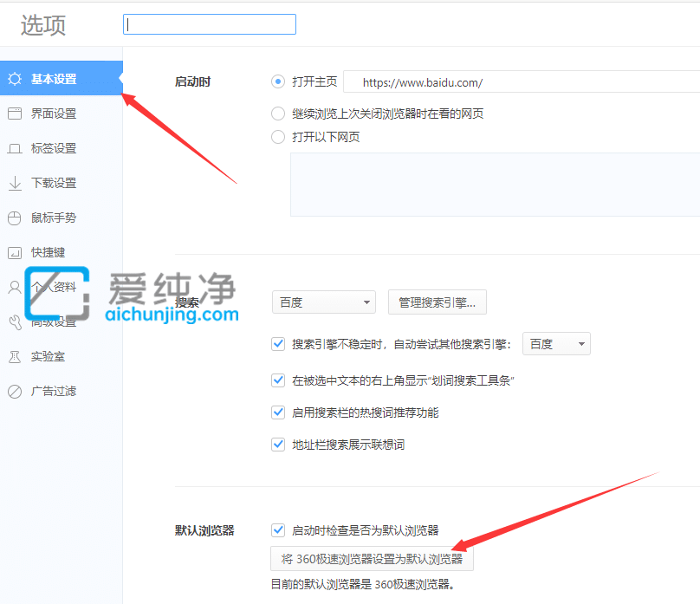700x604 pixels.
Task: Uncheck 启动时检查是否为默认浏览器
Action: [278, 529]
